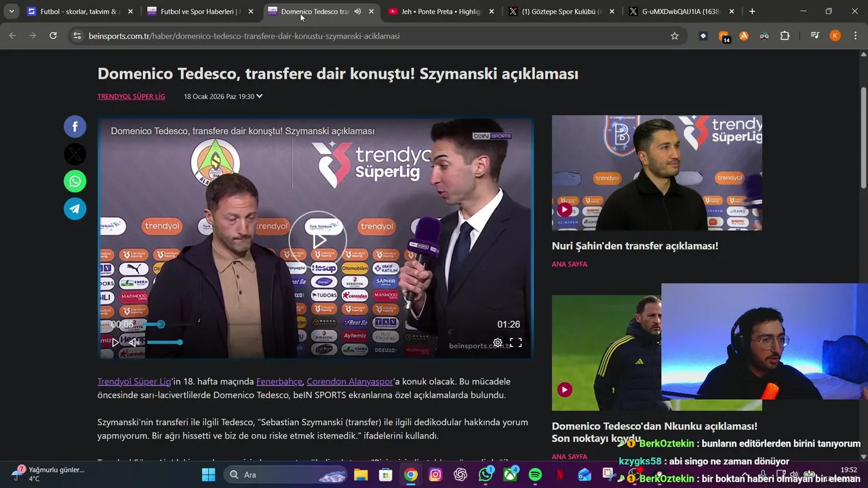Open Spotify from taskbar
This screenshot has width=868, height=488.
point(535,474)
